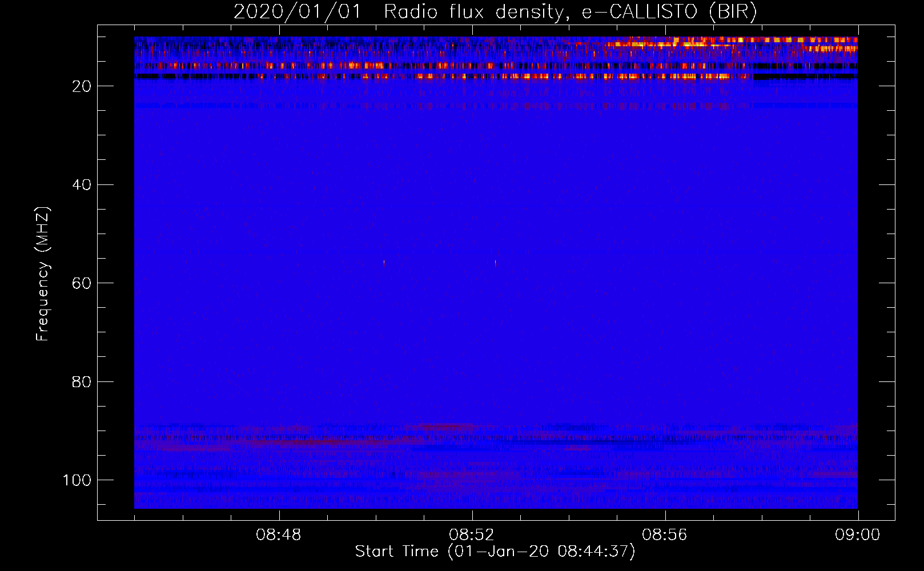Click the 80 MHz frequency tick label

click(82, 382)
